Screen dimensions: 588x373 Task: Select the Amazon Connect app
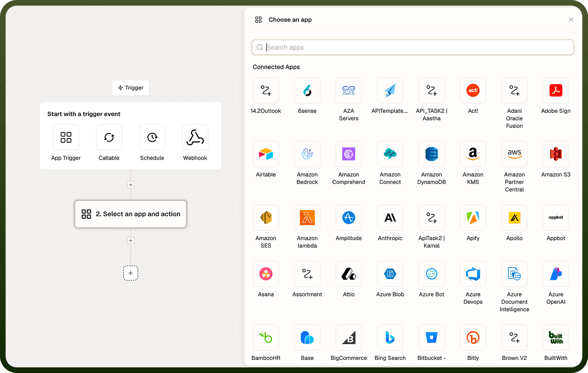[390, 154]
